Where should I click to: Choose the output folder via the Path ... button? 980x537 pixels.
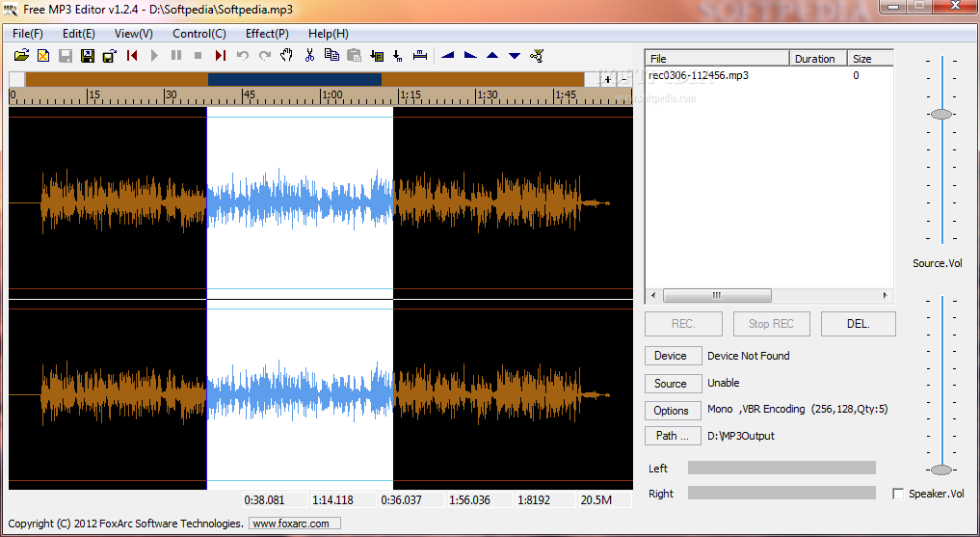(x=673, y=436)
